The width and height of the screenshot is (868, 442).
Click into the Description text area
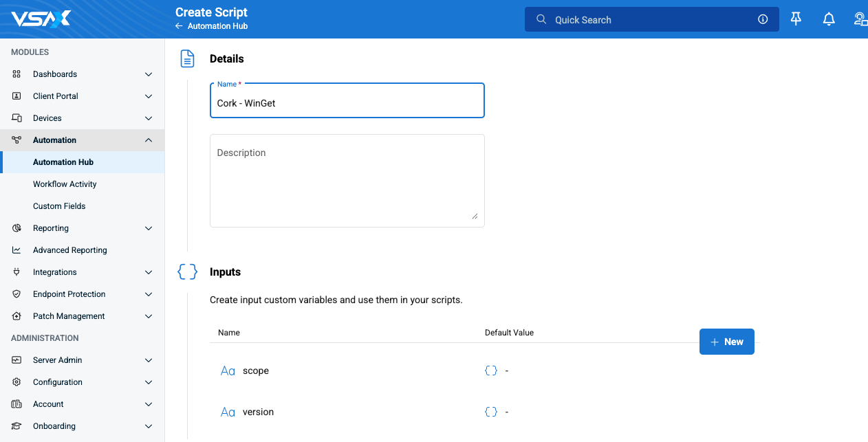coord(347,180)
